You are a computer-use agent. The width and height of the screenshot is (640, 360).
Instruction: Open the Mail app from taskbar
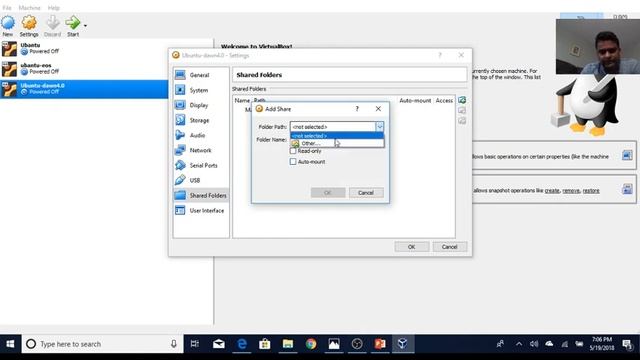coord(219,344)
